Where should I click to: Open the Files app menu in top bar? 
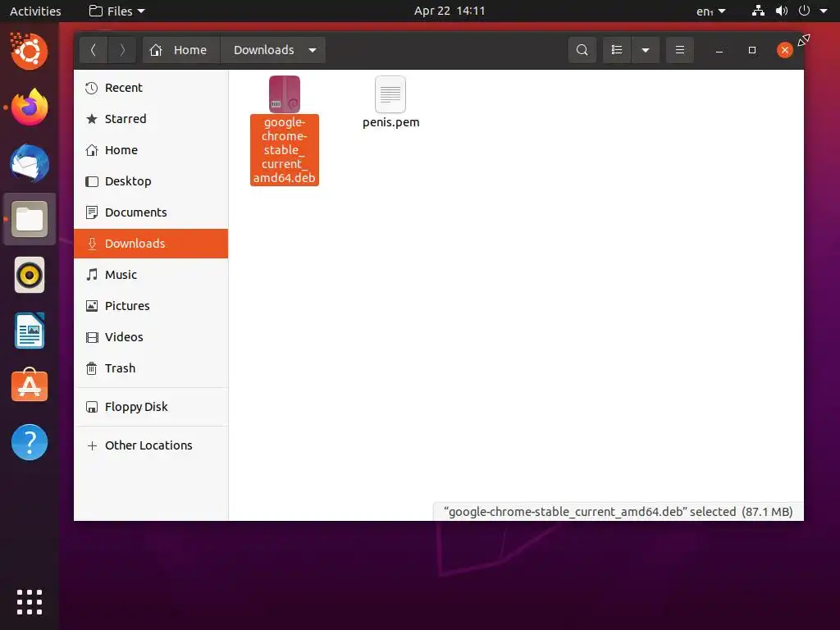click(x=116, y=11)
